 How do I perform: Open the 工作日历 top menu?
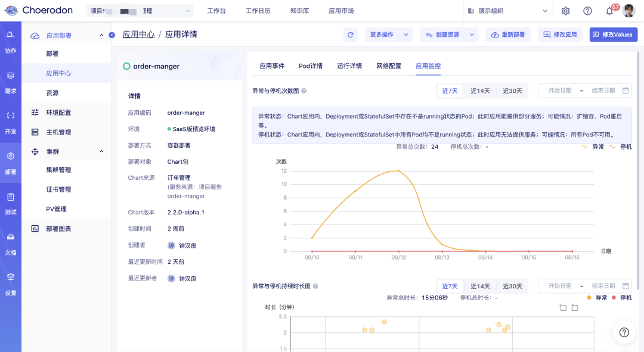258,11
